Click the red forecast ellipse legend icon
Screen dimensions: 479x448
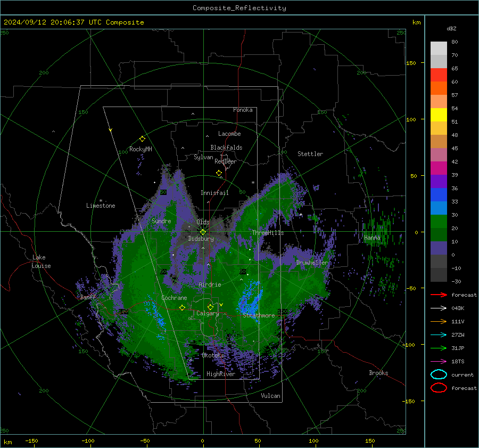[x=439, y=388]
